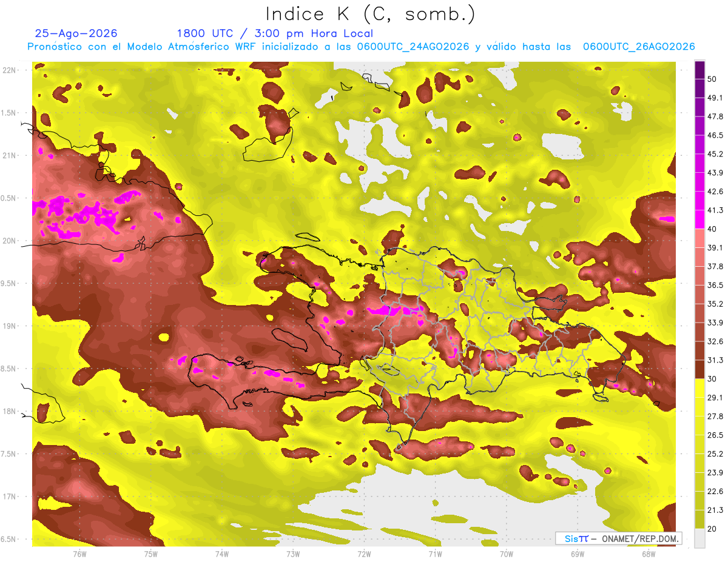The height and width of the screenshot is (562, 728).
Task: Click the colorbar label "42.6"
Action: point(715,192)
